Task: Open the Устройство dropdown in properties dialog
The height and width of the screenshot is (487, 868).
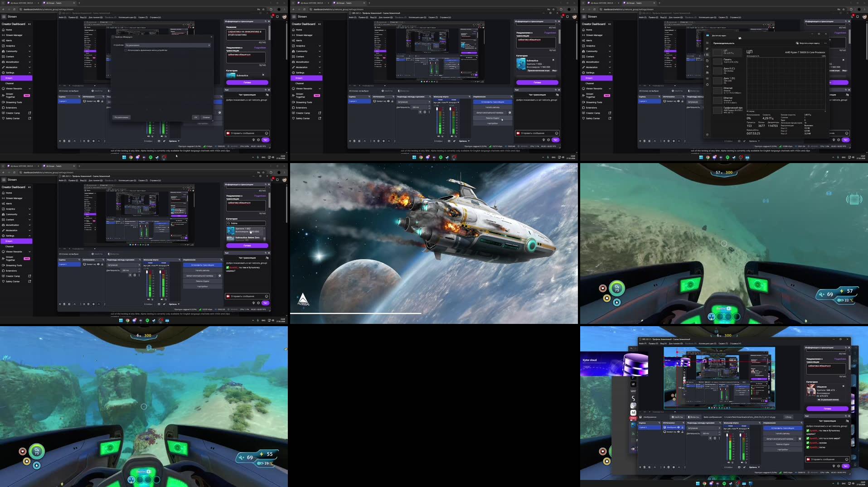Action: (168, 45)
